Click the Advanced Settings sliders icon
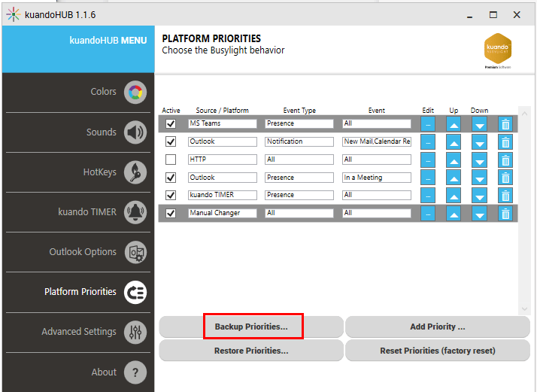Screen dimensions: 537x392 click(135, 332)
